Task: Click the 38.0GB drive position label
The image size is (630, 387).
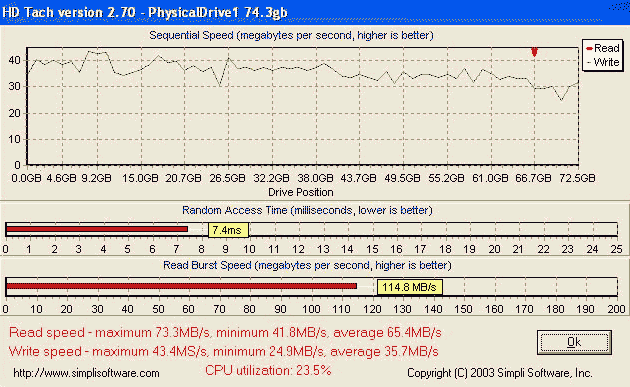Action: coord(315,178)
